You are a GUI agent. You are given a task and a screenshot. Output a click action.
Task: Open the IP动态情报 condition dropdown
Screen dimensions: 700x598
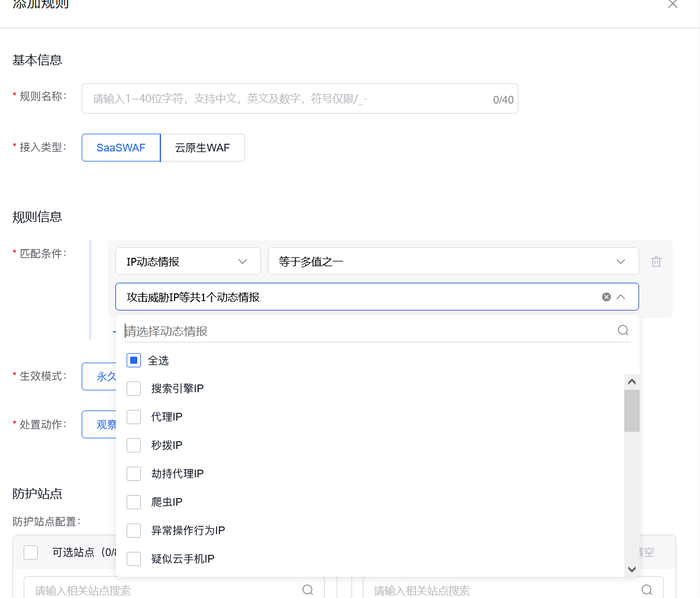[188, 261]
